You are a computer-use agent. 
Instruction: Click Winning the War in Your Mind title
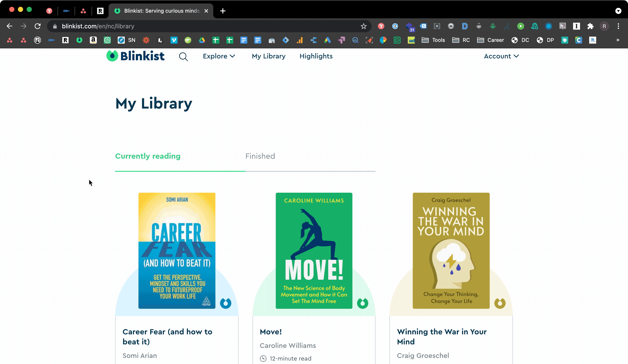click(x=442, y=336)
